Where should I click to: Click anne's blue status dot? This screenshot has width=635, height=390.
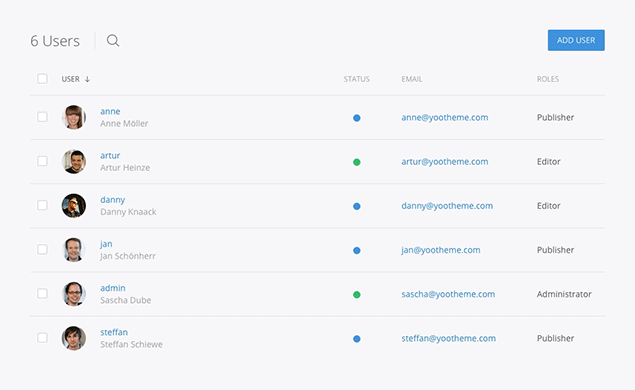(x=357, y=118)
